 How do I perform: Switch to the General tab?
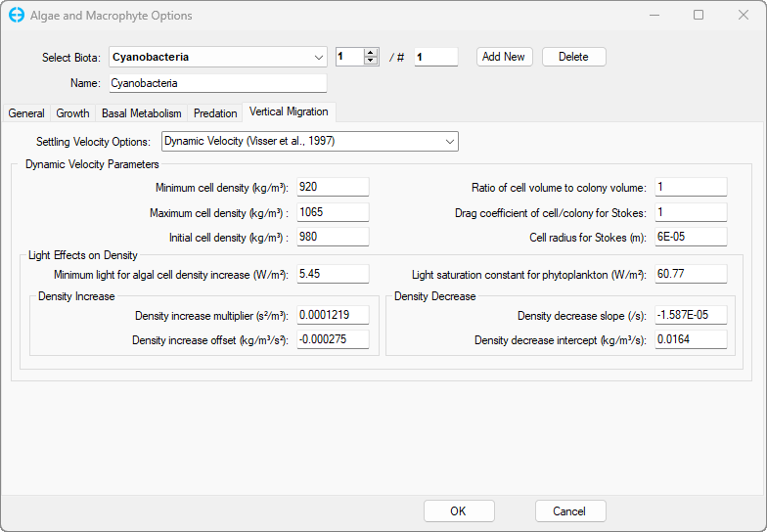tap(26, 113)
